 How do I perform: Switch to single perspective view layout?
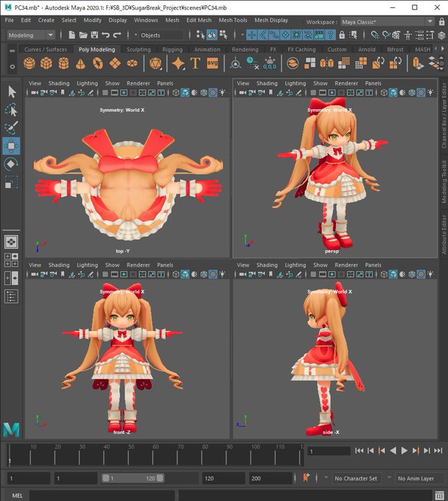click(x=11, y=242)
